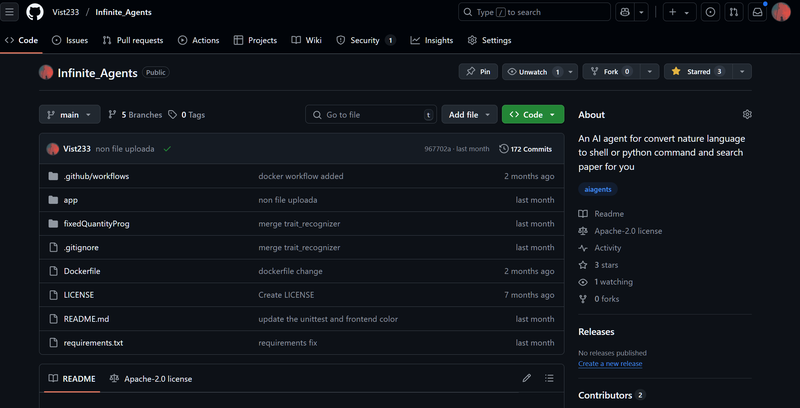The image size is (800, 408).
Task: Toggle the Unwatch button
Action: pyautogui.click(x=534, y=72)
